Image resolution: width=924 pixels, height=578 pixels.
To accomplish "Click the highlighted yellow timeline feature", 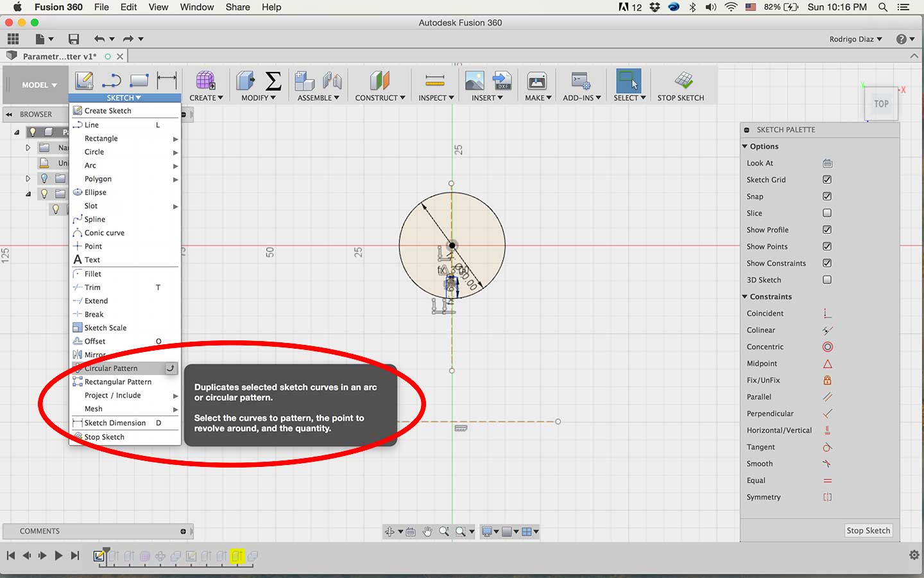I will (x=237, y=556).
